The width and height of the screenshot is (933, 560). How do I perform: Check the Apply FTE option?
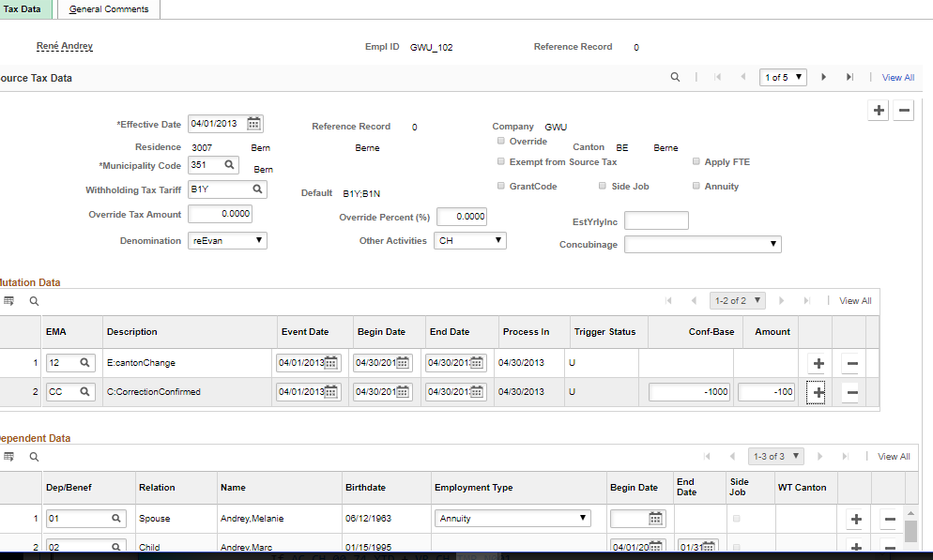(x=696, y=161)
